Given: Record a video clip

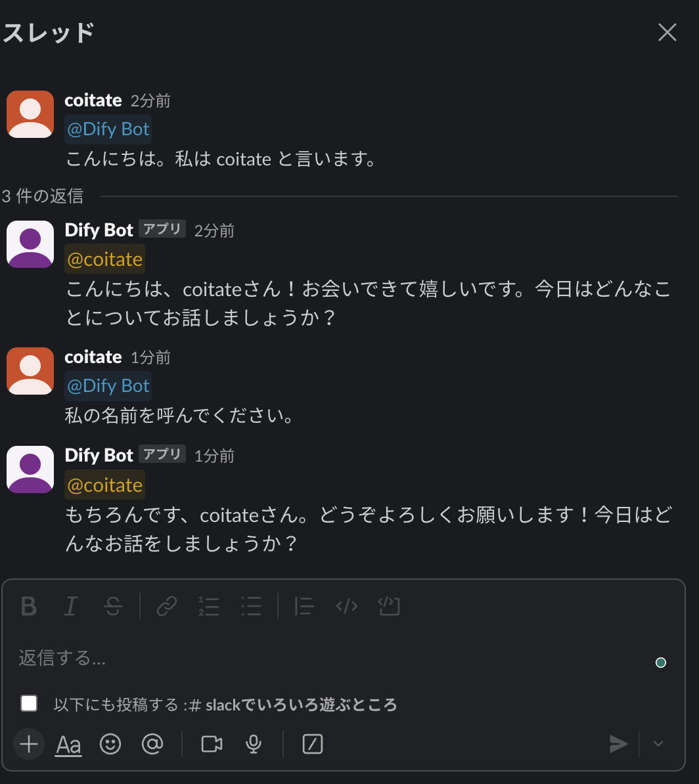Looking at the screenshot, I should (211, 744).
